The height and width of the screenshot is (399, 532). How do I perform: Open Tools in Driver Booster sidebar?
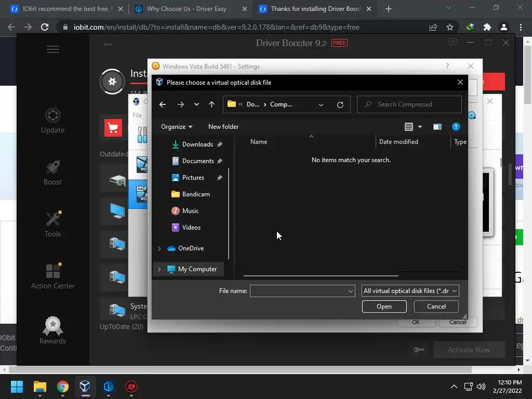[52, 224]
